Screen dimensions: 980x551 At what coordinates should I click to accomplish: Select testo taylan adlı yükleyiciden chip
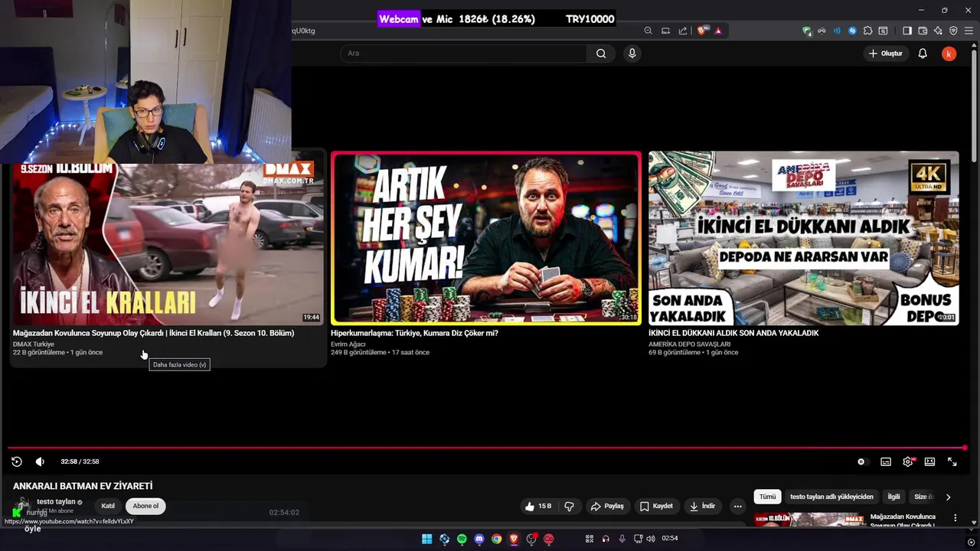(831, 497)
